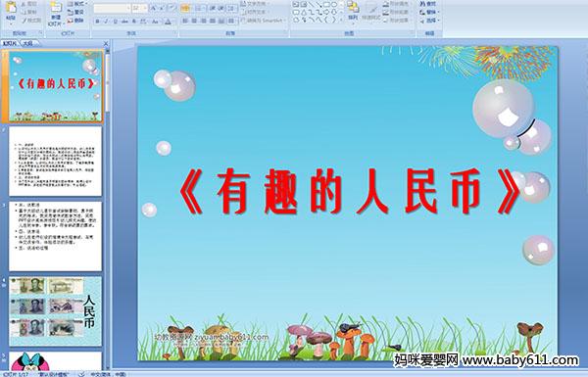Apply bullet list formatting

pyautogui.click(x=185, y=8)
